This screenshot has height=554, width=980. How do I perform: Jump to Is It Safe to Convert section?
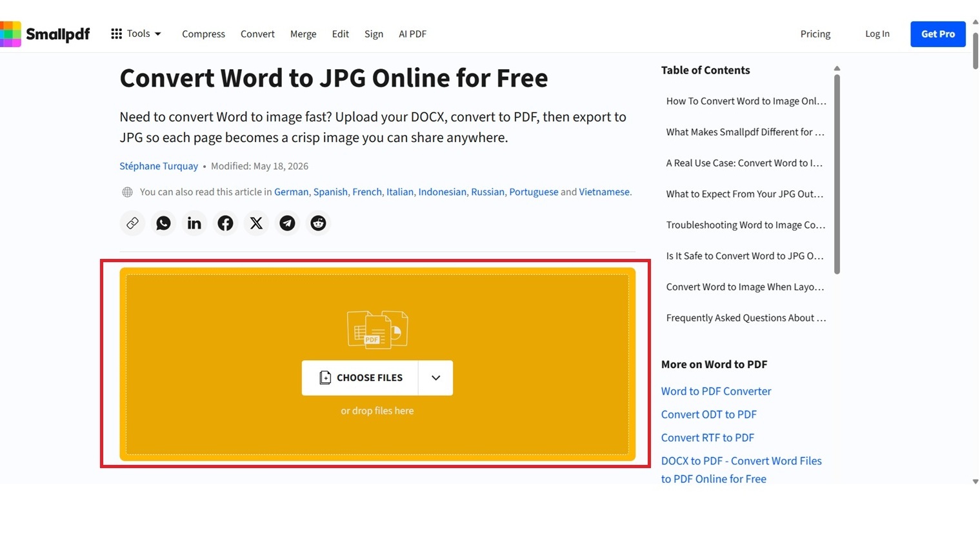pos(745,256)
